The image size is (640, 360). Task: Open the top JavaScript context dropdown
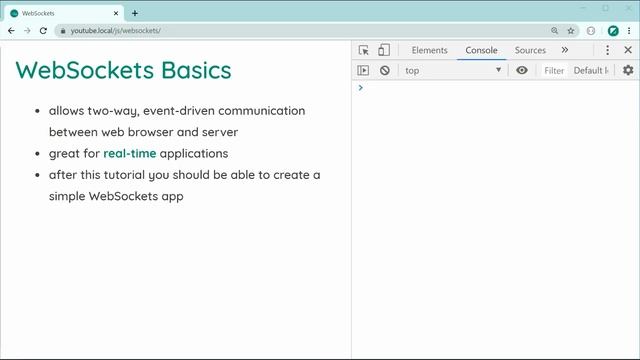pyautogui.click(x=453, y=71)
